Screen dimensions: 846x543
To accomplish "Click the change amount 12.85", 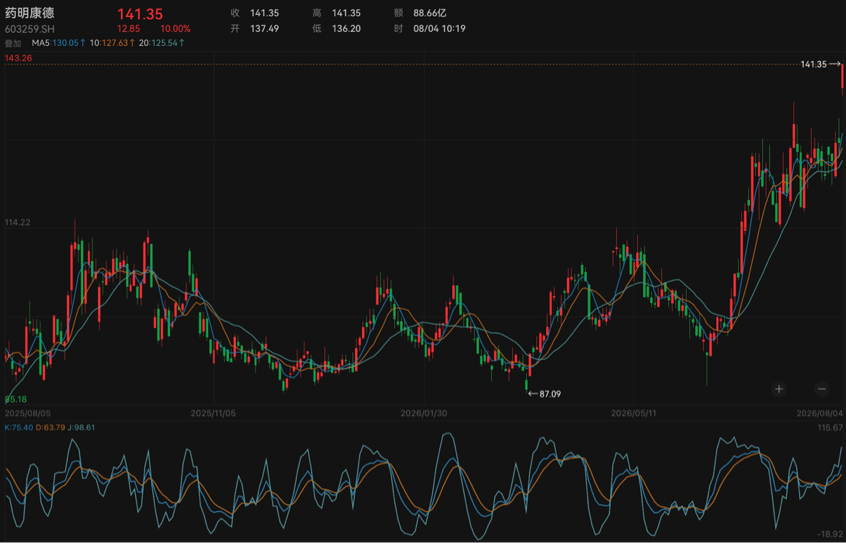I will click(128, 29).
